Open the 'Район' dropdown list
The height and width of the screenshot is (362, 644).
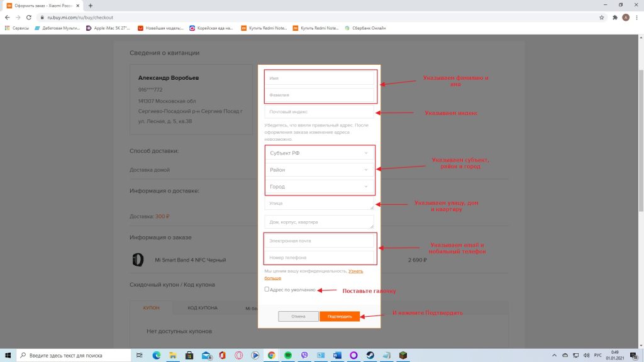(x=319, y=170)
